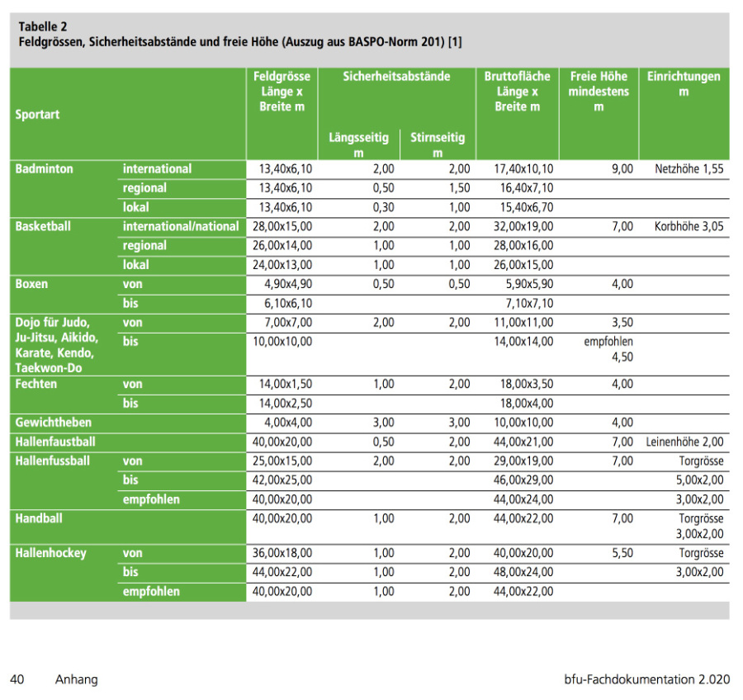Select the "Sicherheitsabstände" column group header
This screenshot has width=743, height=700.
coord(396,77)
